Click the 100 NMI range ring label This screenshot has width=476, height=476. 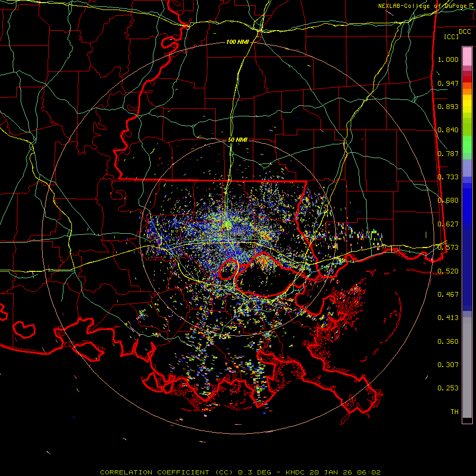(x=237, y=42)
